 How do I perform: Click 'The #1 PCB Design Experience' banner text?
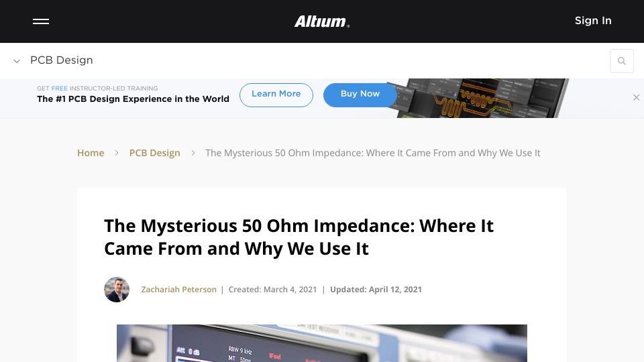(133, 99)
